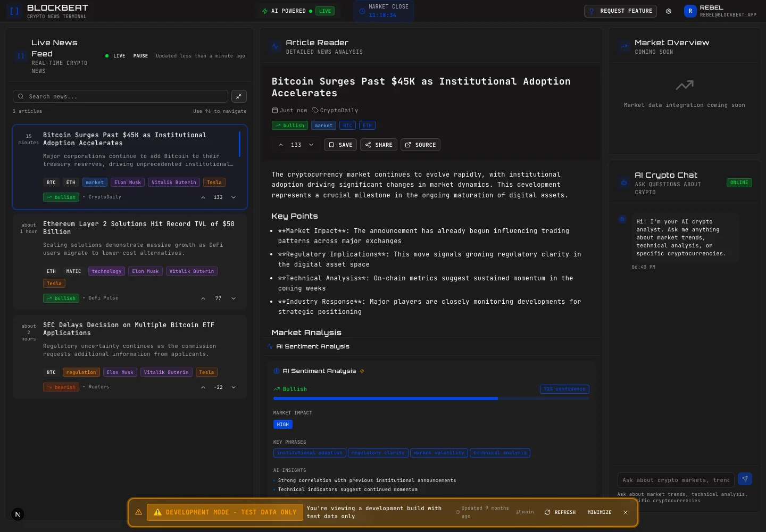Downvote the open article in the reader
The image size is (766, 532).
click(x=311, y=145)
